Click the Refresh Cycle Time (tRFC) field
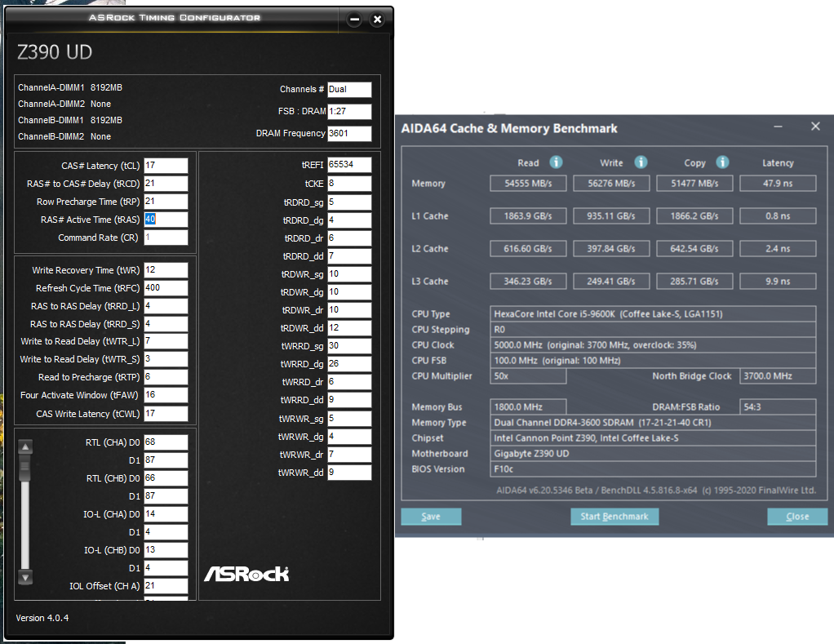 click(166, 287)
